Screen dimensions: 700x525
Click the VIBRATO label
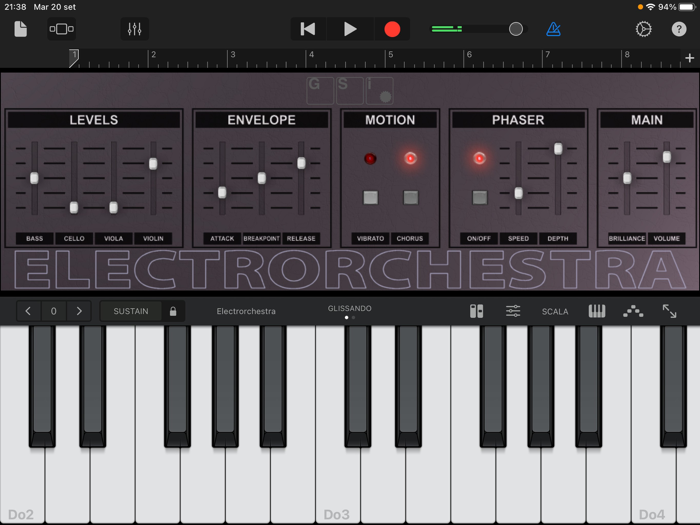pyautogui.click(x=370, y=238)
